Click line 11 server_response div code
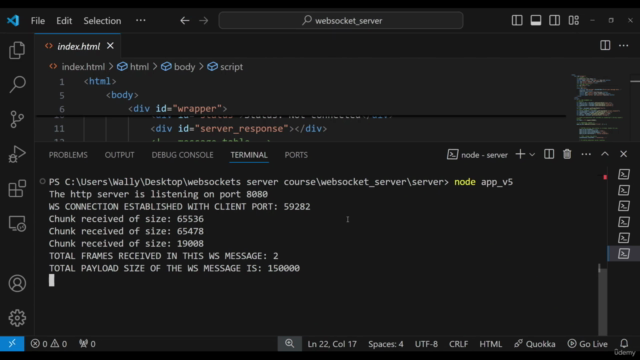Image resolution: width=640 pixels, height=360 pixels. (238, 129)
